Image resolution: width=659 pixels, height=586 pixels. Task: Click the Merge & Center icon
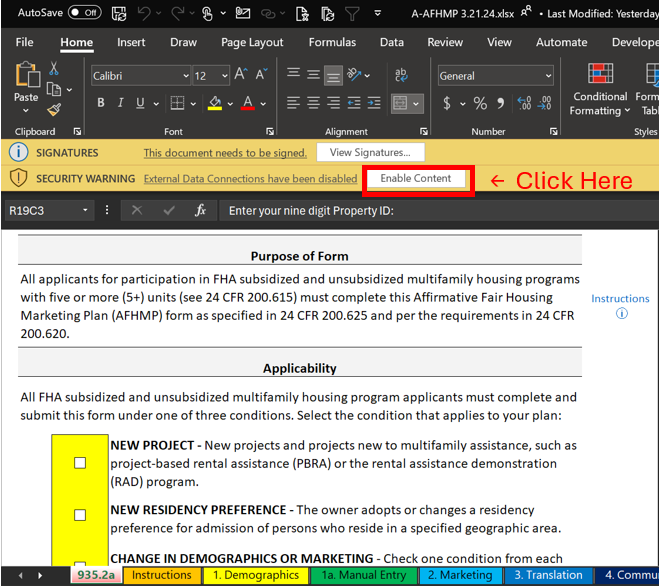click(400, 104)
